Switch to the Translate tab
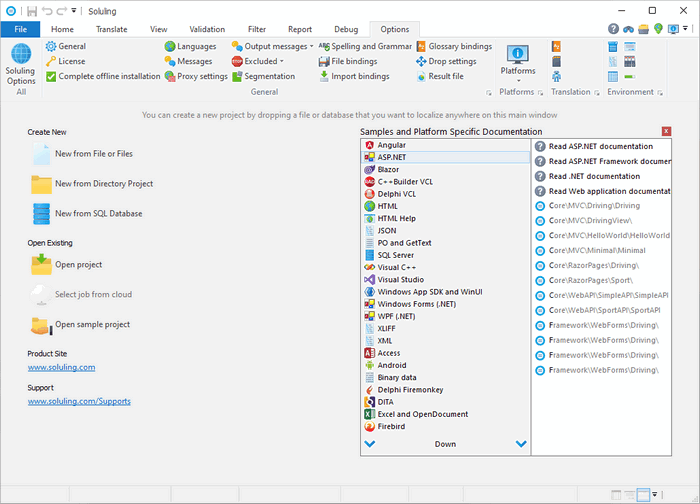Viewport: 700px width, 504px height. (x=111, y=29)
